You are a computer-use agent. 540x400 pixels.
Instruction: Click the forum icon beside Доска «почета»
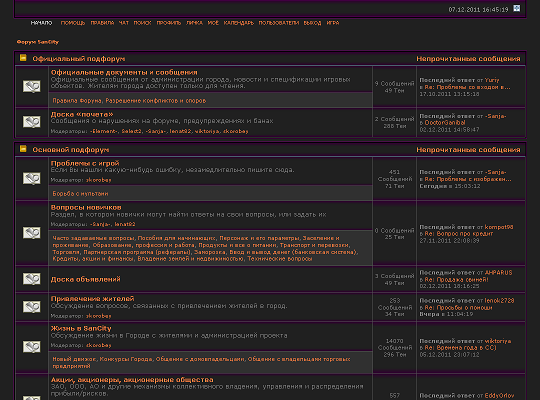coord(32,122)
